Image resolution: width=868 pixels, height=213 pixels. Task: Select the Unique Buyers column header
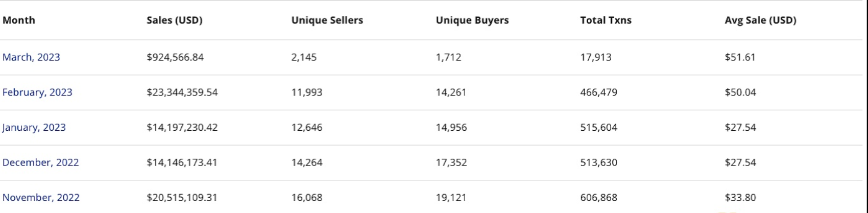point(472,20)
